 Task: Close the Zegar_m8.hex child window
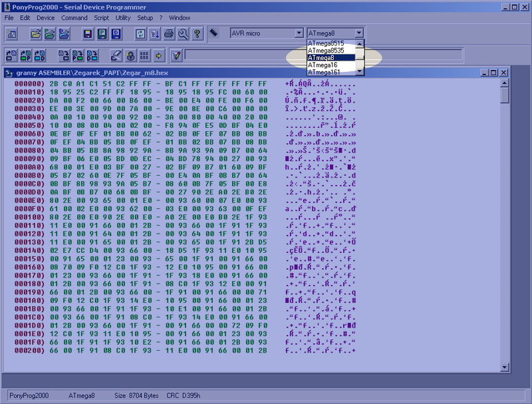tap(504, 73)
